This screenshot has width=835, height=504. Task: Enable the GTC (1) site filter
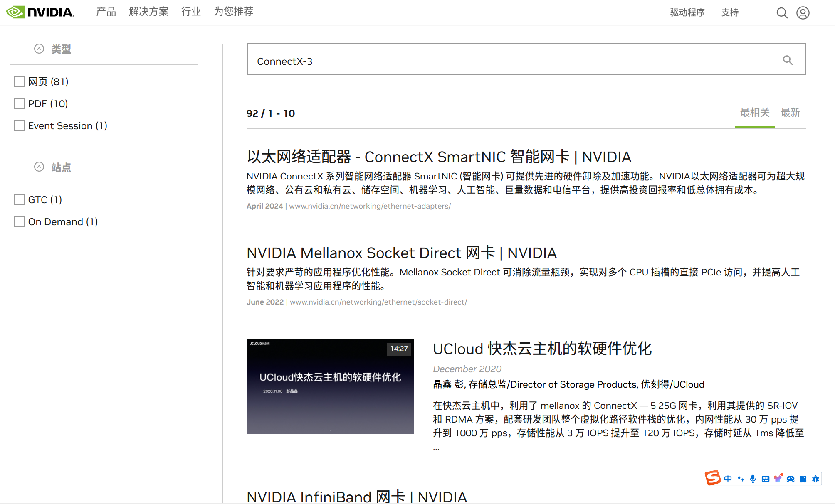tap(19, 199)
